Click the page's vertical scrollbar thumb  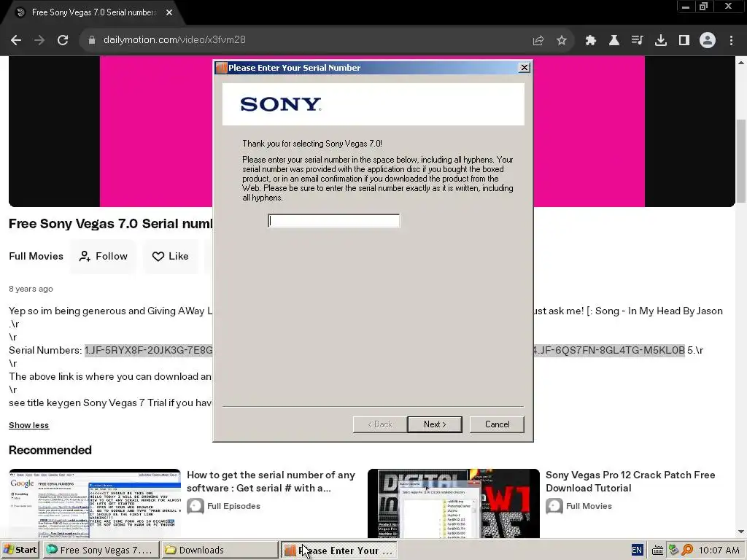pos(741,160)
